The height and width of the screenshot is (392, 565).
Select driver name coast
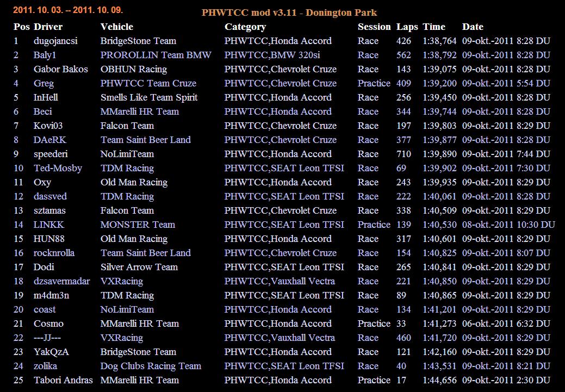click(45, 309)
